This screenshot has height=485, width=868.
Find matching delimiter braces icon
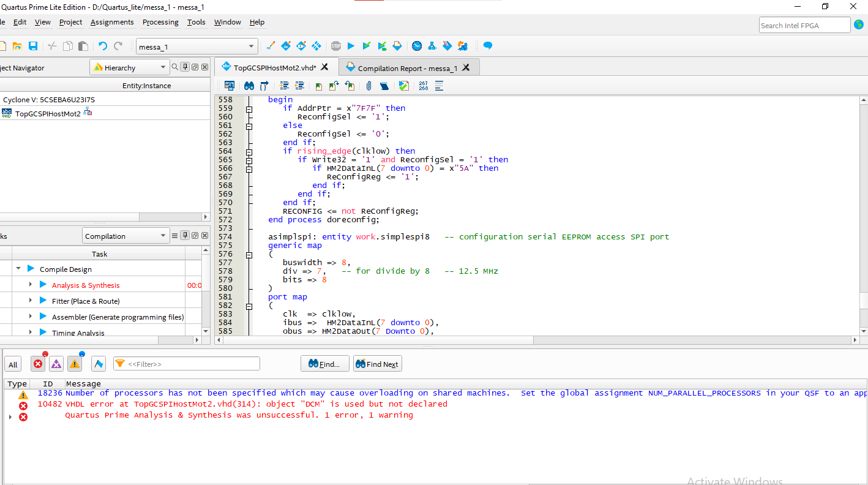(x=264, y=86)
